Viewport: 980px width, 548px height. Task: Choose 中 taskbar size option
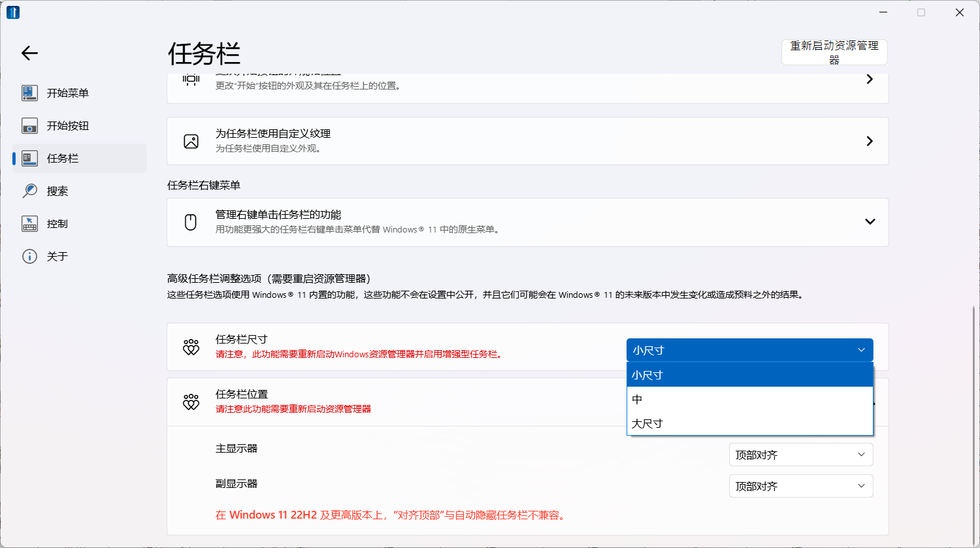pyautogui.click(x=749, y=399)
